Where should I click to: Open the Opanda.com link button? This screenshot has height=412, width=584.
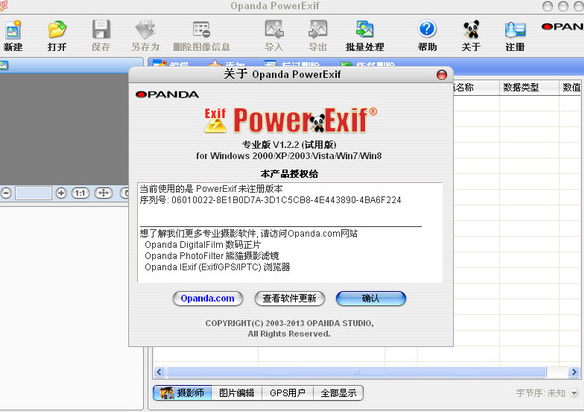(207, 298)
